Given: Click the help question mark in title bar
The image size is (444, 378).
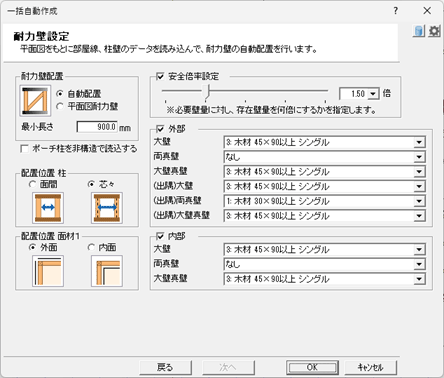Looking at the screenshot, I should pos(396,11).
